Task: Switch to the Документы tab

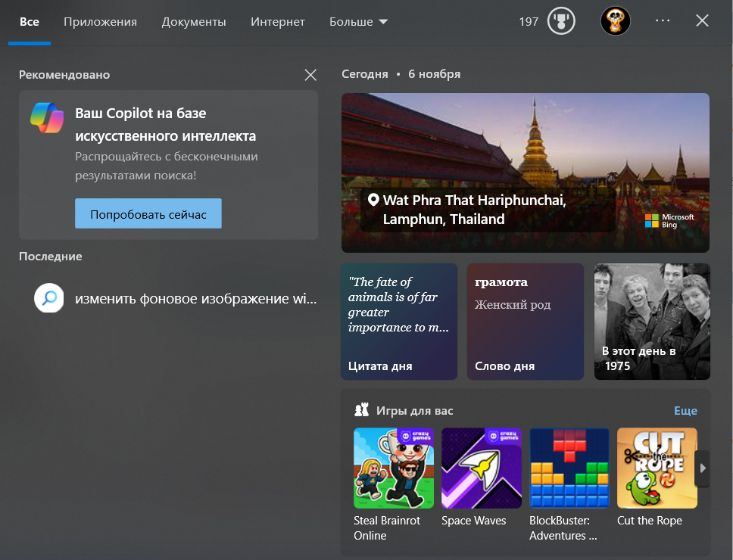Action: 194,22
